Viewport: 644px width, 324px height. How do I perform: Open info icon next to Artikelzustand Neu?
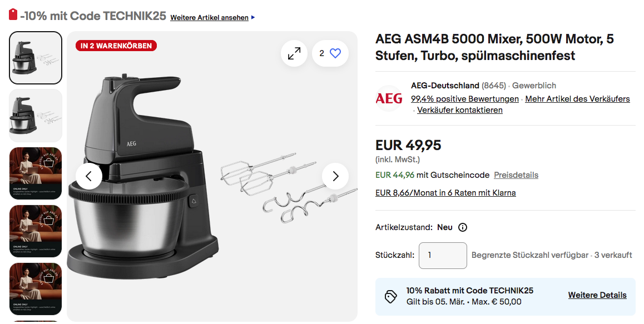[x=463, y=227]
